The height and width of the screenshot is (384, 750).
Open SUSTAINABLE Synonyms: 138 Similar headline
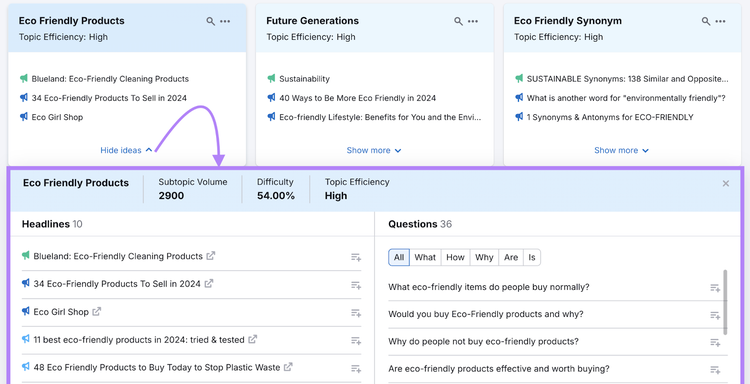pos(628,79)
